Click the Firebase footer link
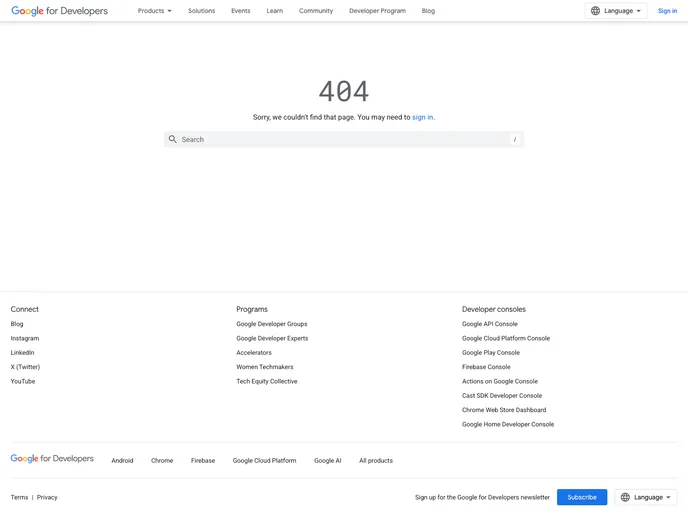This screenshot has width=688, height=512. coord(203,460)
